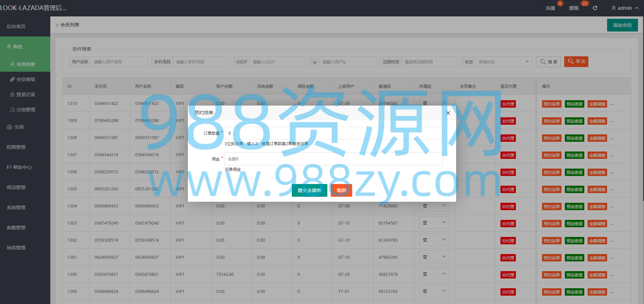Open the 交易 scales menu item
The width and height of the screenshot is (644, 304).
tap(15, 127)
